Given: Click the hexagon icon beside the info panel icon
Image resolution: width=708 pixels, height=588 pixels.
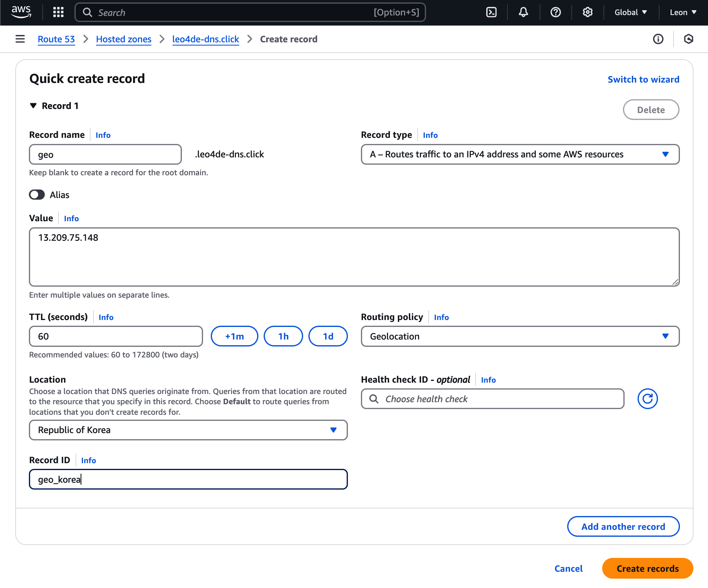Looking at the screenshot, I should click(x=688, y=39).
